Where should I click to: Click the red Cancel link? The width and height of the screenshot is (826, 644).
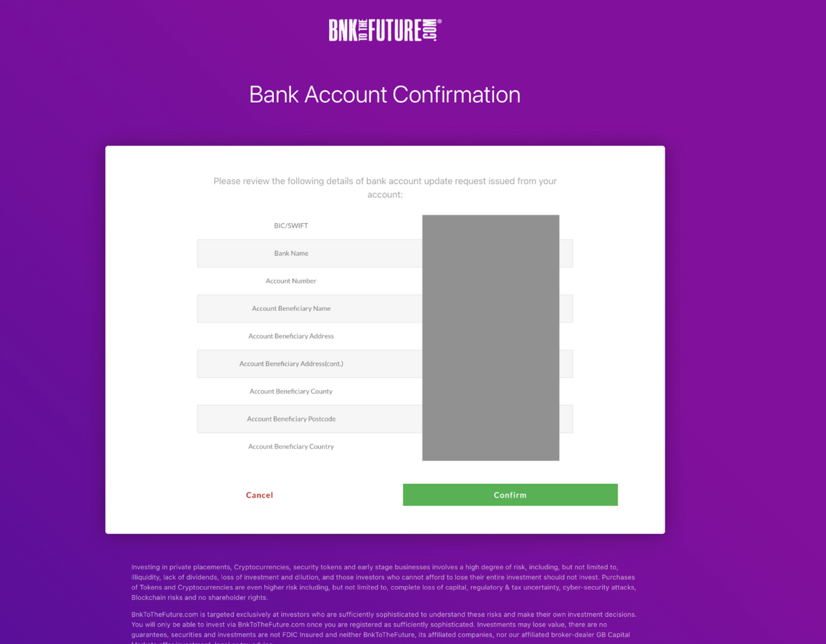pyautogui.click(x=259, y=495)
